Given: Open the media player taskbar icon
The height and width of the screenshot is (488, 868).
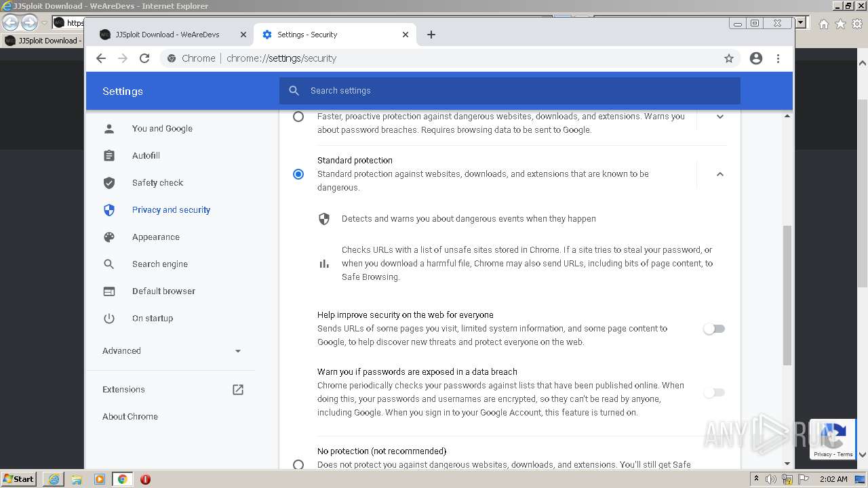Looking at the screenshot, I should (x=100, y=479).
